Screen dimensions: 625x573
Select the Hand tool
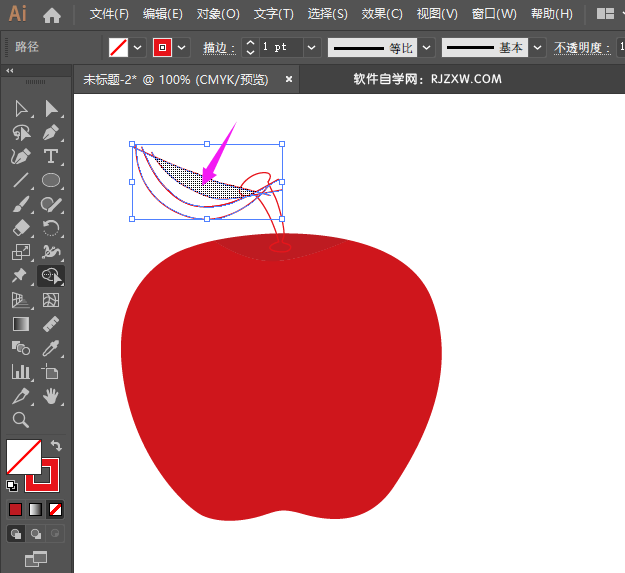[x=51, y=396]
